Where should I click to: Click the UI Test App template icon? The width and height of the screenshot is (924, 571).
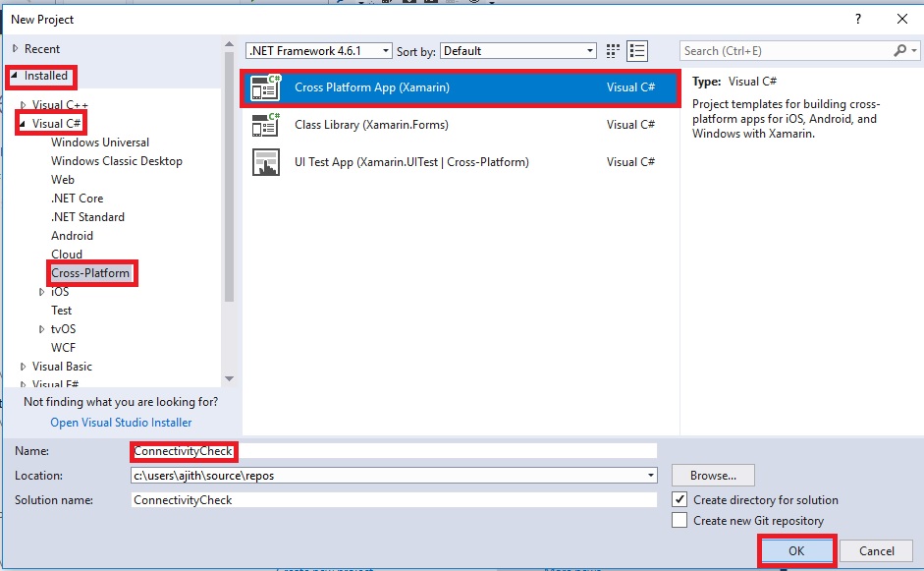click(x=265, y=162)
